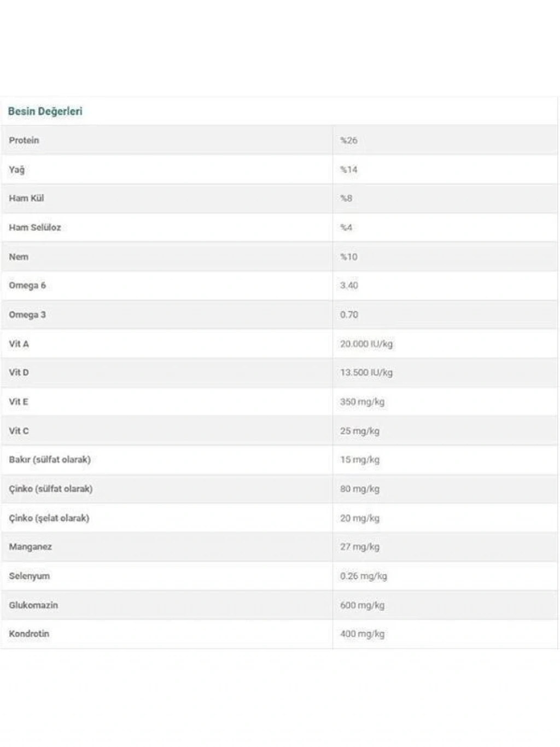The width and height of the screenshot is (560, 747).
Task: Select the Bakır (sülfat olarak) label
Action: tap(50, 459)
